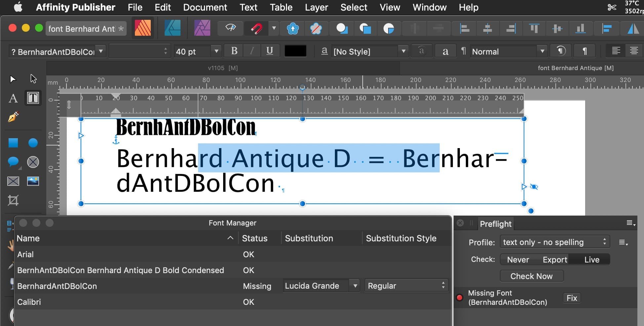Toggle Underline text formatting

pos(269,51)
